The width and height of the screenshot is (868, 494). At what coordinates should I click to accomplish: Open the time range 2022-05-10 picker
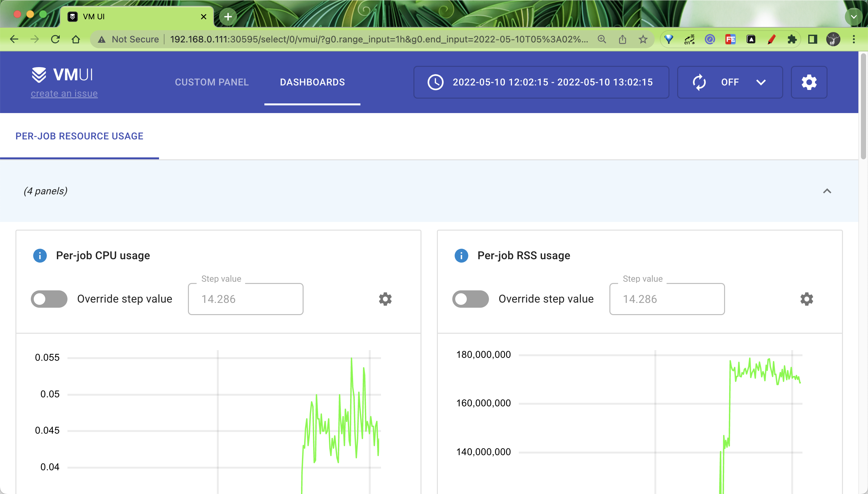(x=552, y=82)
